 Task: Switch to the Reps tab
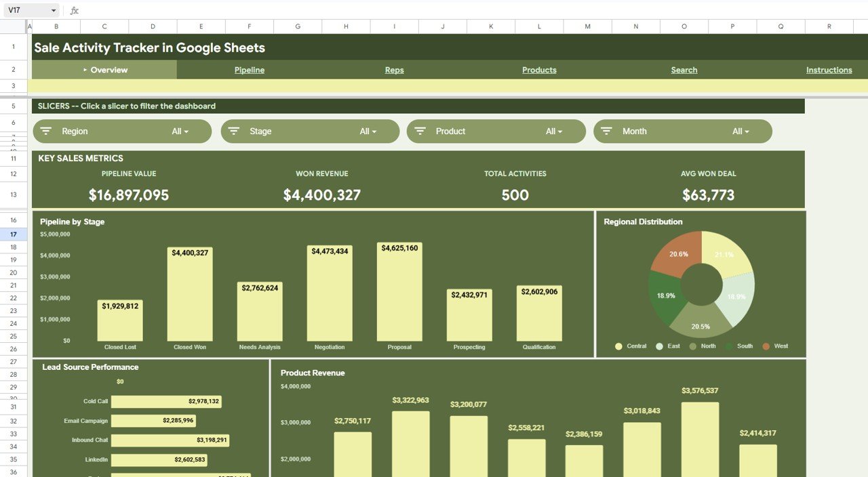coord(394,70)
